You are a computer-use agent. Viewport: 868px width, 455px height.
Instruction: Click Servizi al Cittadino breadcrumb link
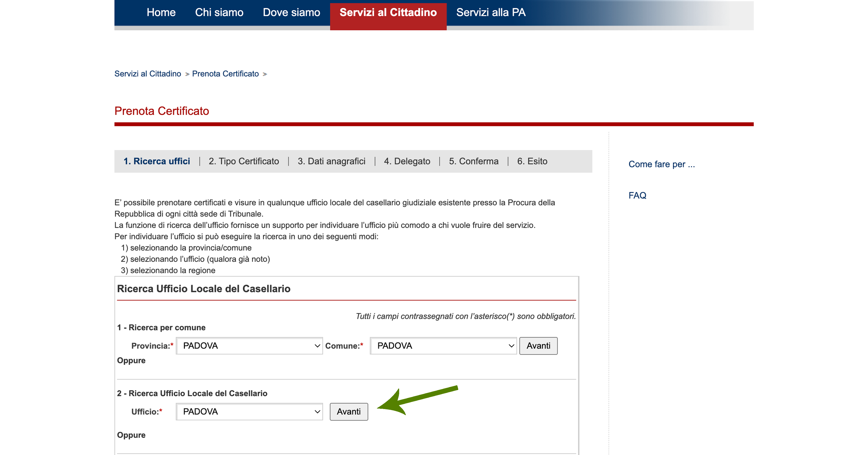click(148, 73)
